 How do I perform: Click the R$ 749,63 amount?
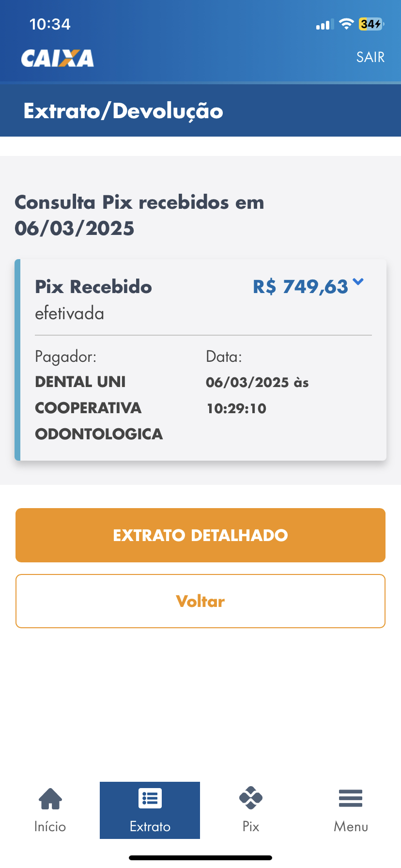pos(300,287)
